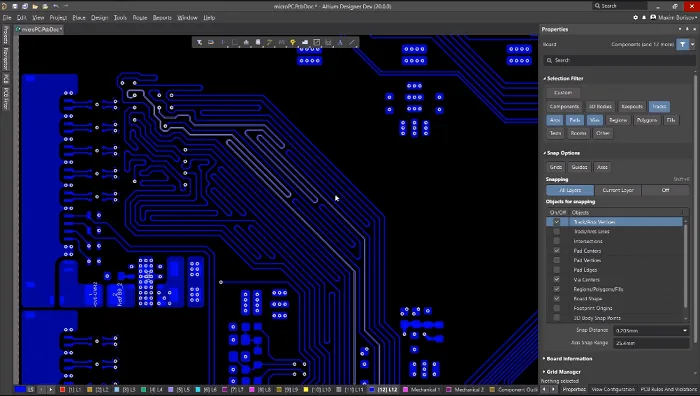Toggle the Components selection filter button
The image size is (700, 396).
pos(564,106)
